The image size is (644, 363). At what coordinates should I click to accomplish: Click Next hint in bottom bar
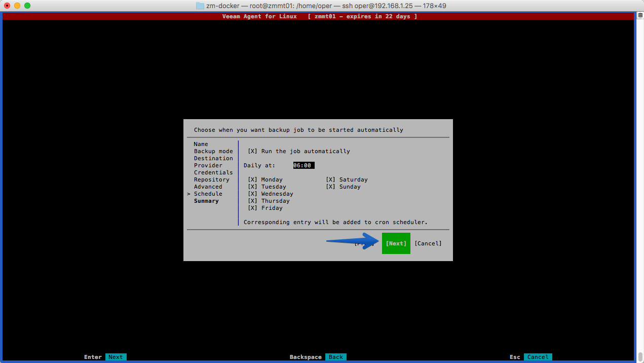coord(116,357)
